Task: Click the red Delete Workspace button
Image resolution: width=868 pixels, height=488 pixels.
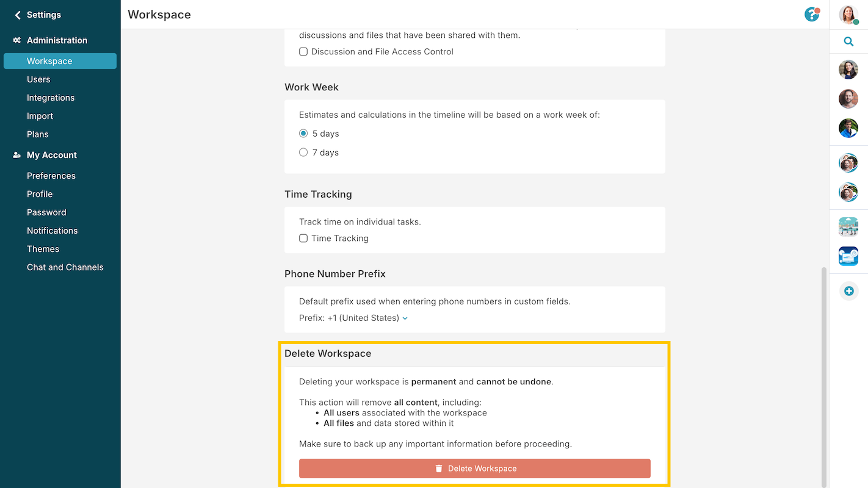Action: pyautogui.click(x=475, y=468)
